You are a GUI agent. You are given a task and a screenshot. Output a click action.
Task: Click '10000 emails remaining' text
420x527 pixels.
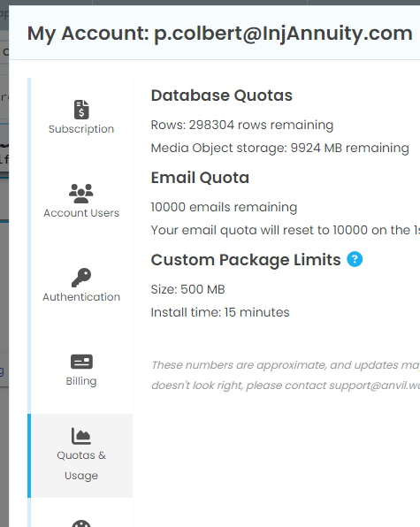coord(224,208)
